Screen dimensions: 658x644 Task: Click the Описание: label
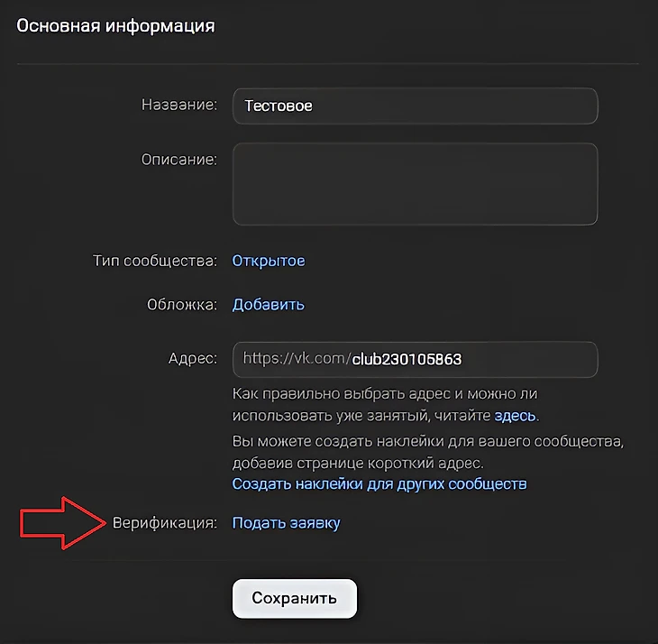pos(179,160)
